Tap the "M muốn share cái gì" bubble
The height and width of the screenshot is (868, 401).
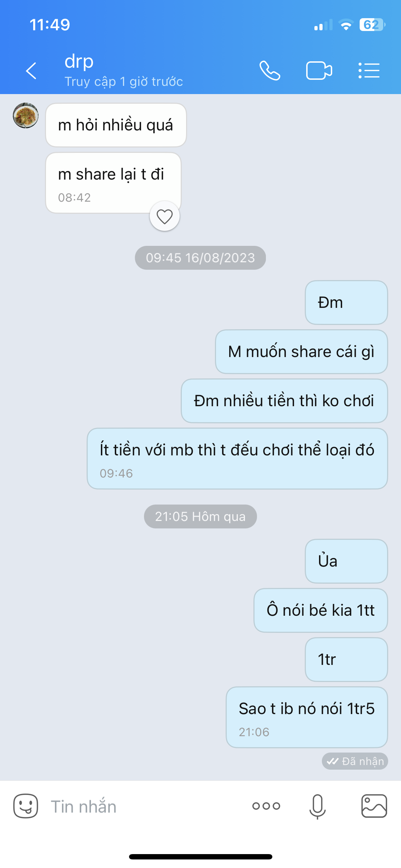(x=302, y=352)
